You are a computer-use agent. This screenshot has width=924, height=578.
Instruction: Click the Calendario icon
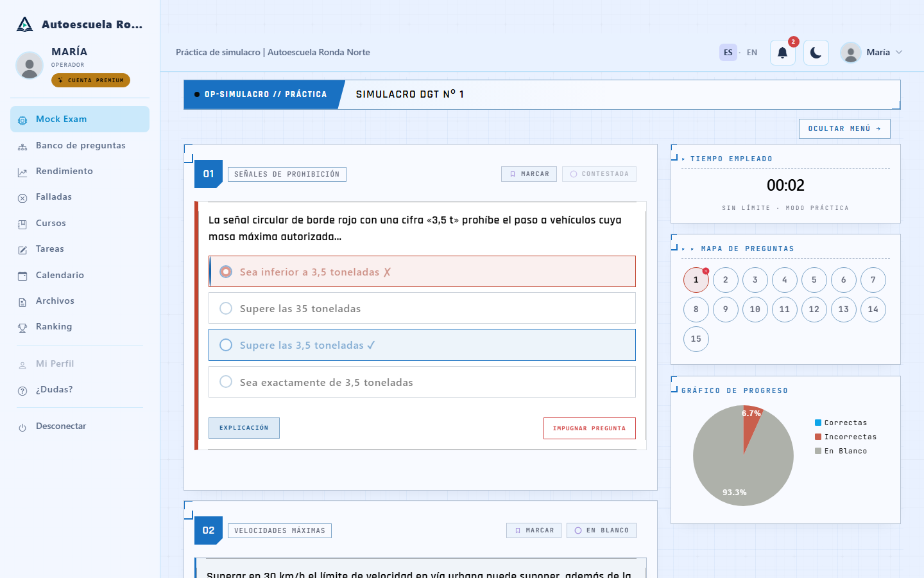(x=22, y=276)
